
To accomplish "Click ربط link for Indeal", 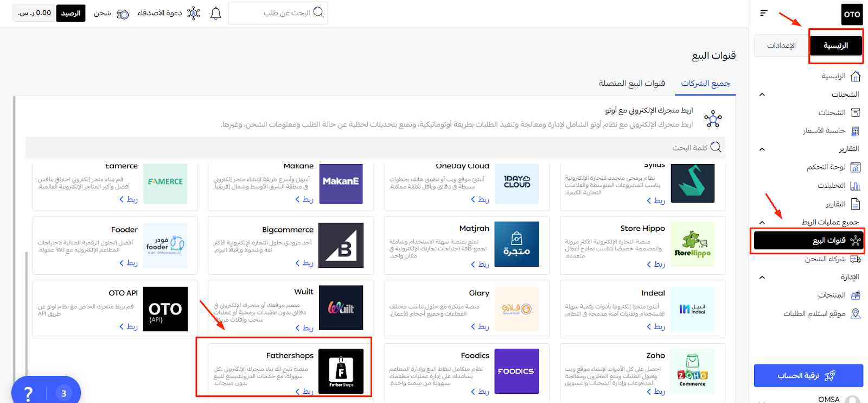I will (656, 326).
